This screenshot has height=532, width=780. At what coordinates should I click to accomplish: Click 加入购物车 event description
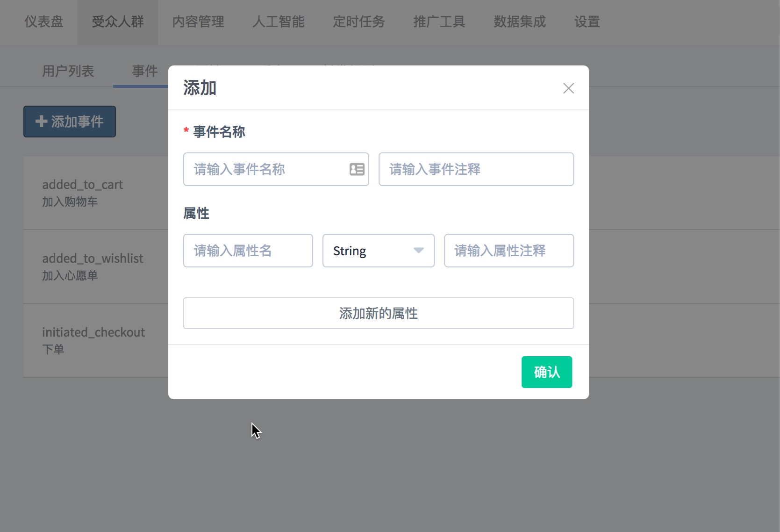click(70, 202)
